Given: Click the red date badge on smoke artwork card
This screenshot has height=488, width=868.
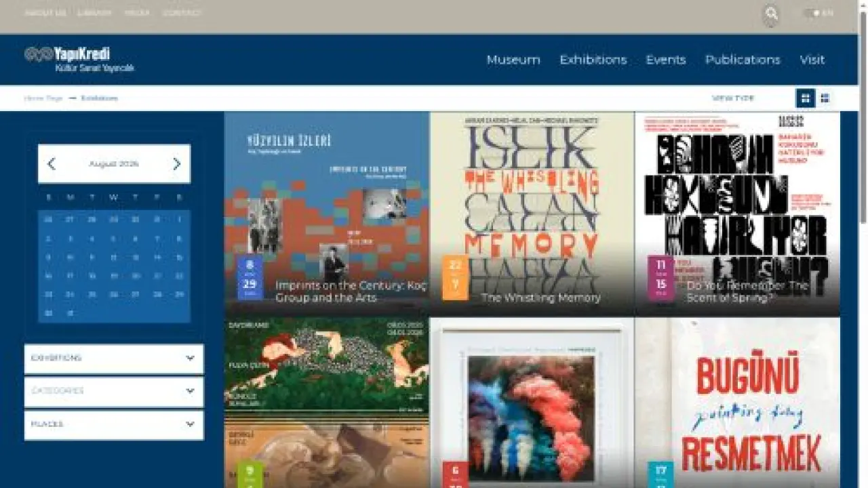Looking at the screenshot, I should [455, 474].
